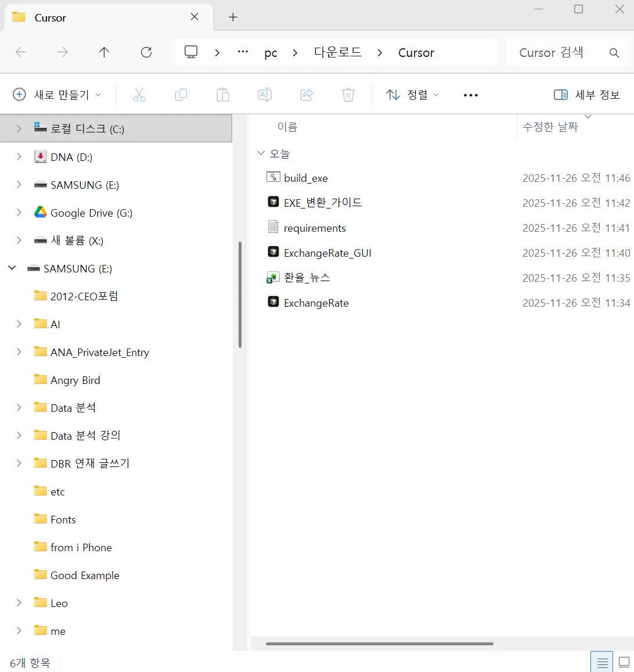The image size is (634, 672).
Task: Expand the 새 볼륨 (X:) node
Action: click(19, 240)
